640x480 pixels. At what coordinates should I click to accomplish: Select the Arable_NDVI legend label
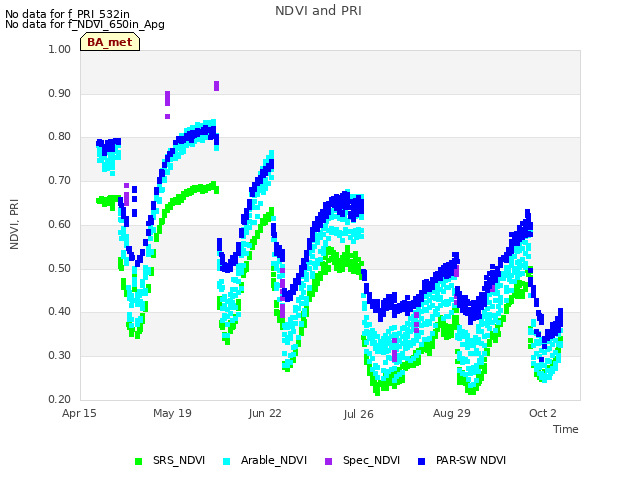273,460
